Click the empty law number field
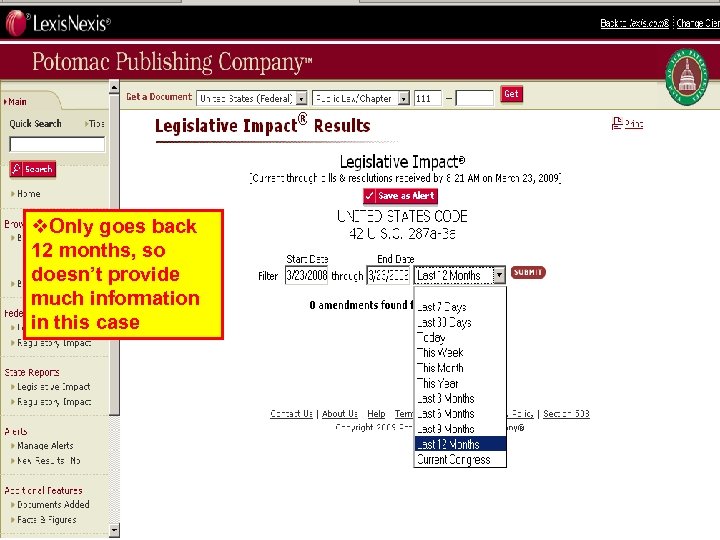Image resolution: width=720 pixels, height=540 pixels. tap(474, 98)
